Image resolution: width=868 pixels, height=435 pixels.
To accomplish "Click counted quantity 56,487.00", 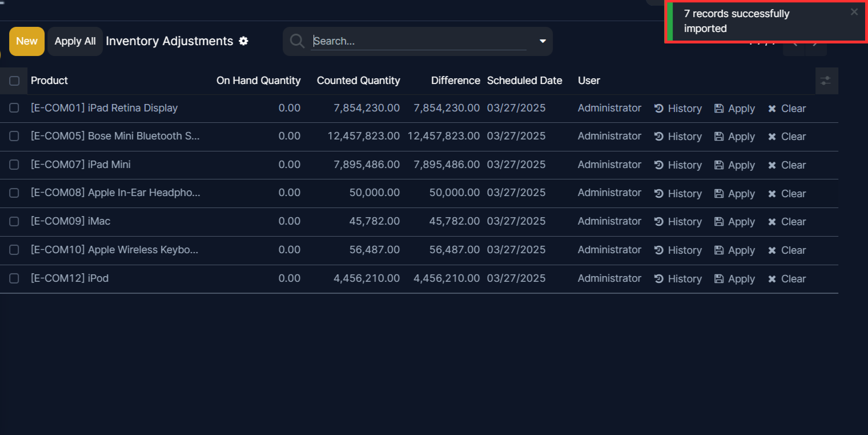I will (x=375, y=250).
